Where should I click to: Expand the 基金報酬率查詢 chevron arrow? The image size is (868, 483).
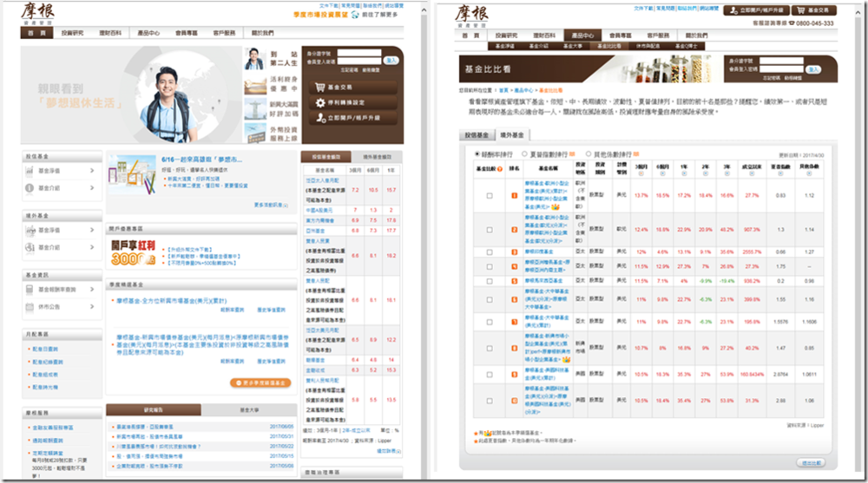click(92, 290)
